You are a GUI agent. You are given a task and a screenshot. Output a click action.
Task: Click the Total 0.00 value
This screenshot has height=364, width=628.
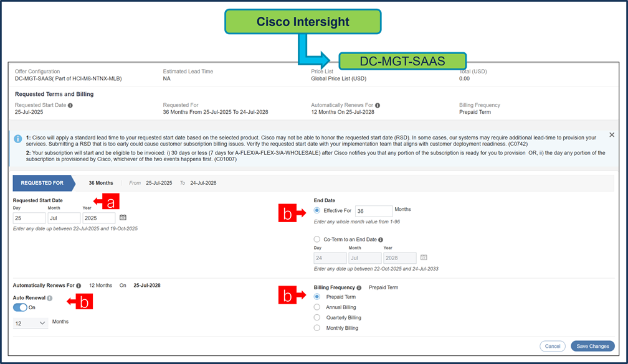click(464, 79)
